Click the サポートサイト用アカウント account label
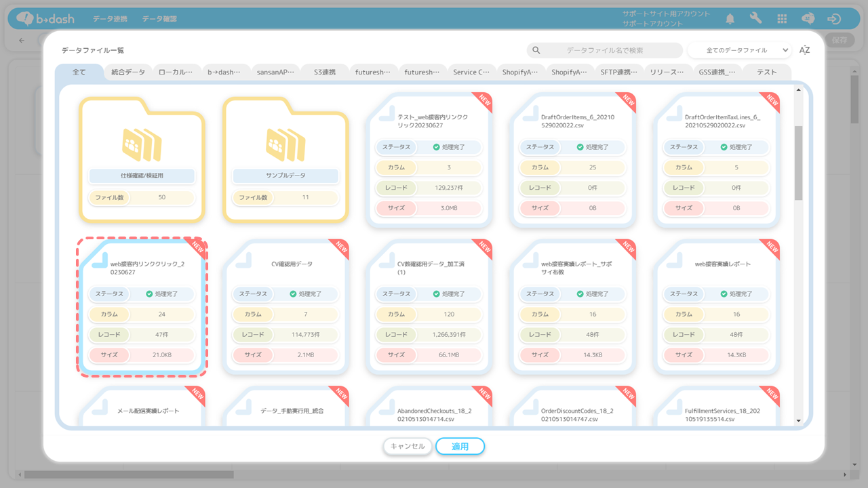The width and height of the screenshot is (868, 488). click(666, 14)
